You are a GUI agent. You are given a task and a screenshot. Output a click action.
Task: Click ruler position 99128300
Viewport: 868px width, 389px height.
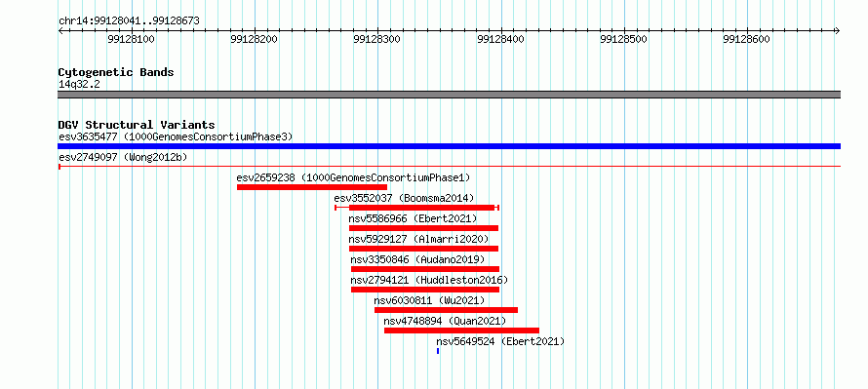click(377, 39)
